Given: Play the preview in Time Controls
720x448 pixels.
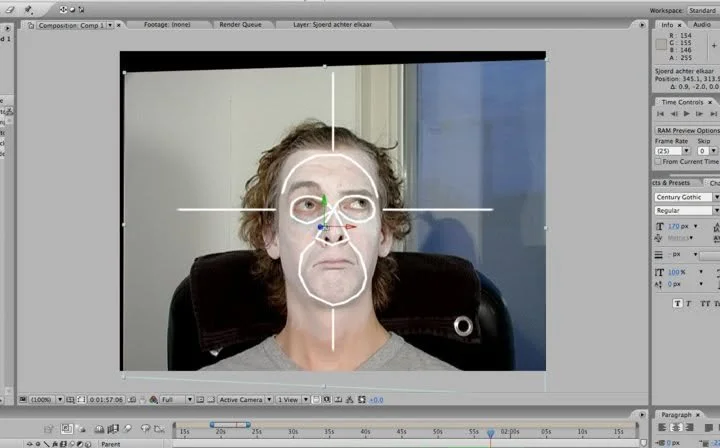Looking at the screenshot, I should [x=686, y=113].
